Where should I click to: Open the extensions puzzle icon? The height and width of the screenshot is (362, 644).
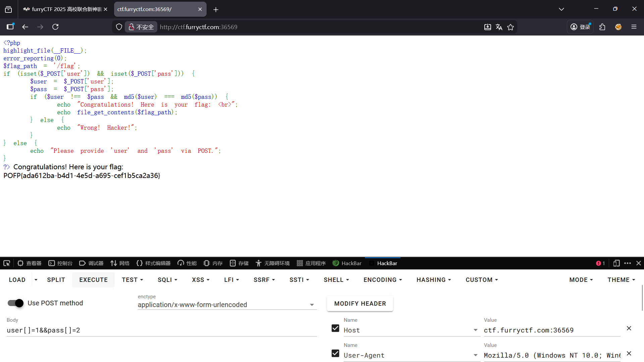(x=602, y=27)
